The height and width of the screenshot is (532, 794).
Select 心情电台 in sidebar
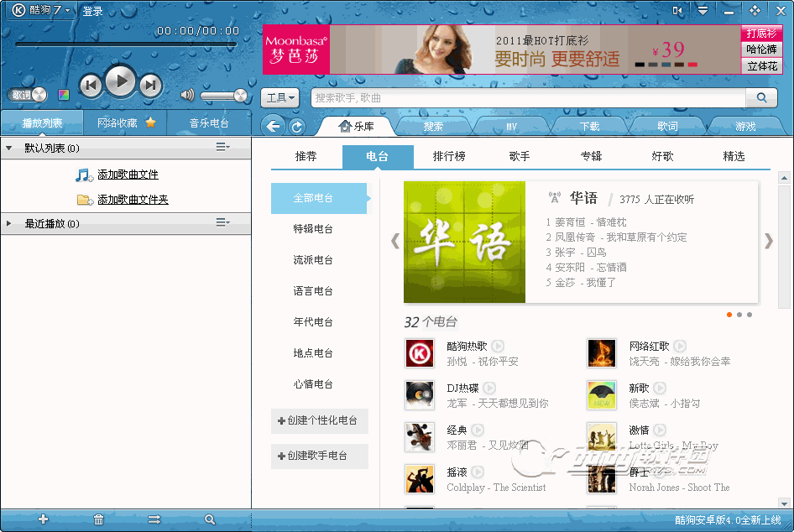[x=313, y=384]
